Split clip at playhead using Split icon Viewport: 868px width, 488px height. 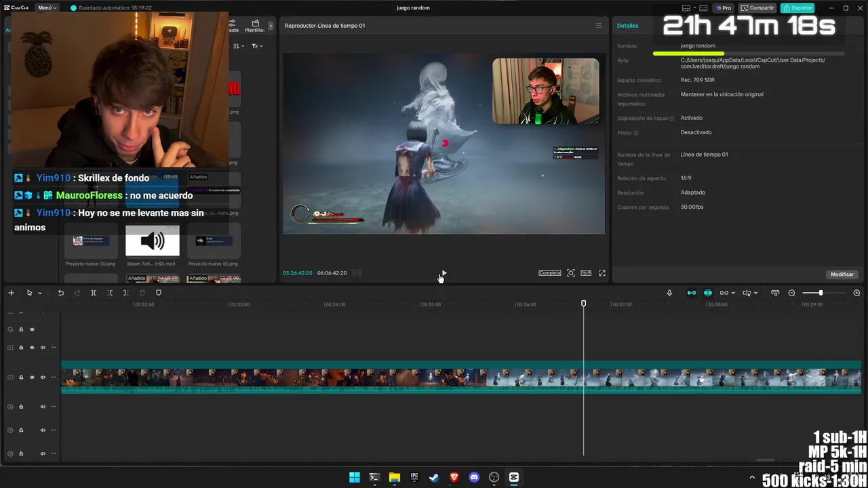tap(94, 293)
